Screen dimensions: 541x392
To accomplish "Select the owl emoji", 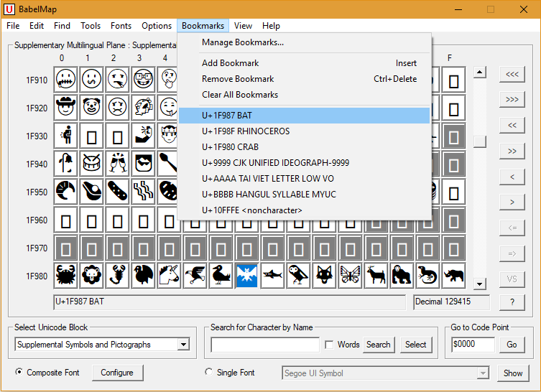I will 298,276.
